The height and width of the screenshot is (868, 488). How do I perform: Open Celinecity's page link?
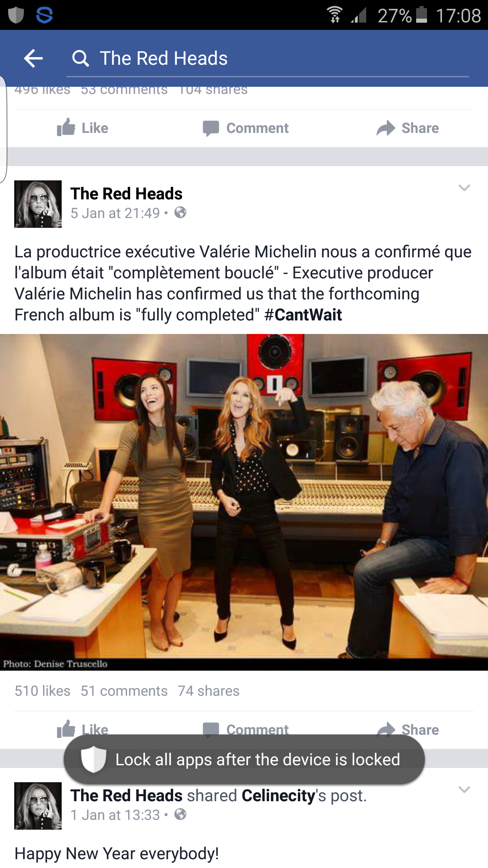tap(279, 795)
